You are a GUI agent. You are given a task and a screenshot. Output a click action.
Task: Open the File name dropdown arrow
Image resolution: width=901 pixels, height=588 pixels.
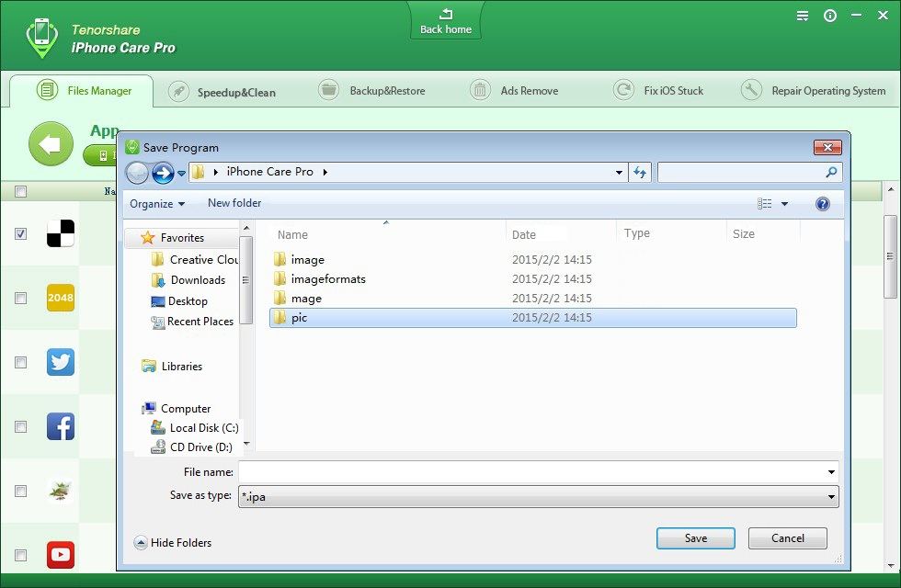[831, 472]
